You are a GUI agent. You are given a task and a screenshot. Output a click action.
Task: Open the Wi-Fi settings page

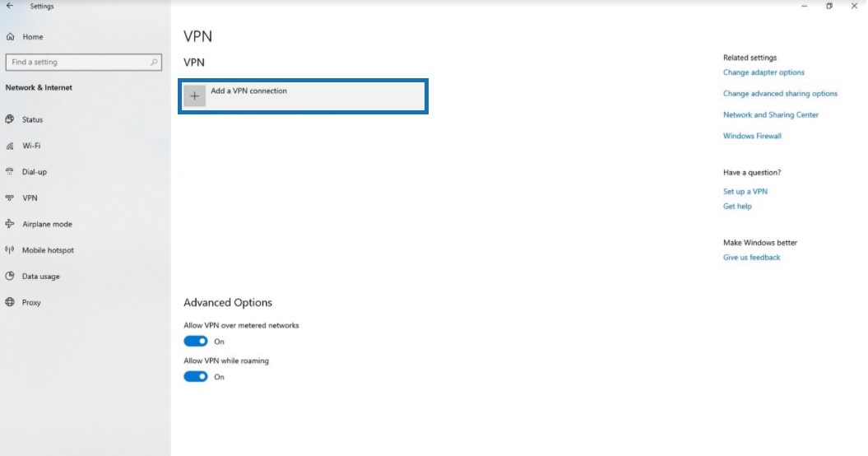(31, 146)
